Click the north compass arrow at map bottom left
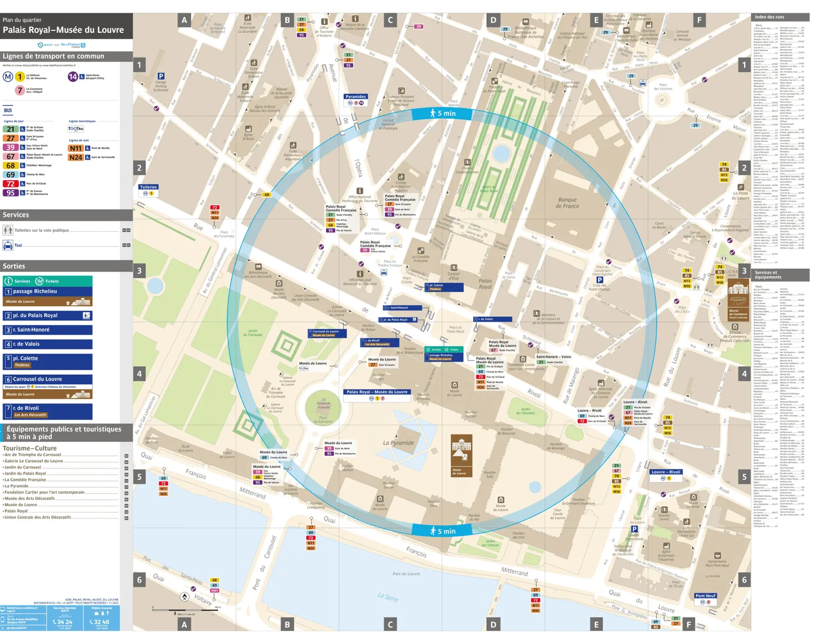The height and width of the screenshot is (644, 813). [184, 597]
